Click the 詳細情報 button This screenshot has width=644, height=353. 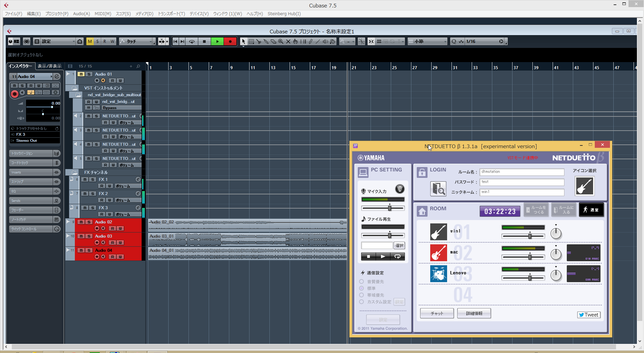point(474,314)
